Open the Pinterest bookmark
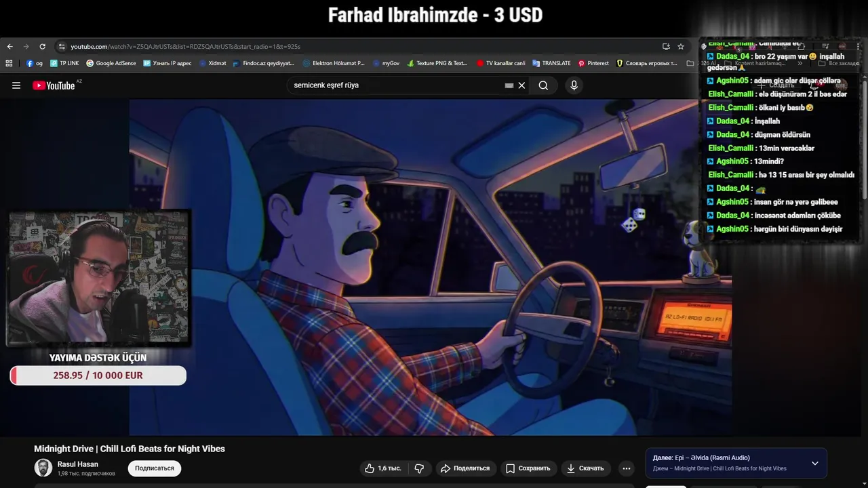Image resolution: width=868 pixels, height=488 pixels. click(593, 63)
